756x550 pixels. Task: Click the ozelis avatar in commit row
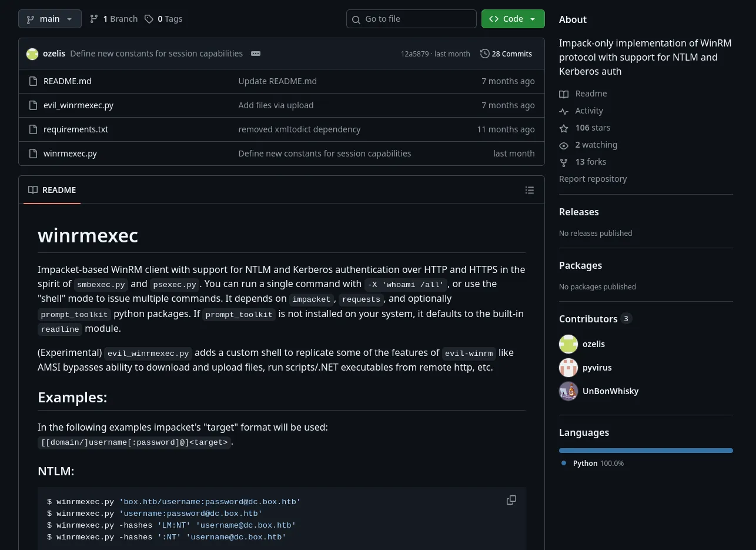tap(32, 54)
